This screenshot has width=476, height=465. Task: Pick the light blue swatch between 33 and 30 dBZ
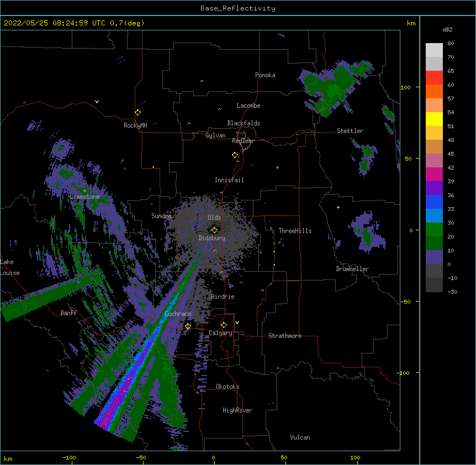(434, 215)
